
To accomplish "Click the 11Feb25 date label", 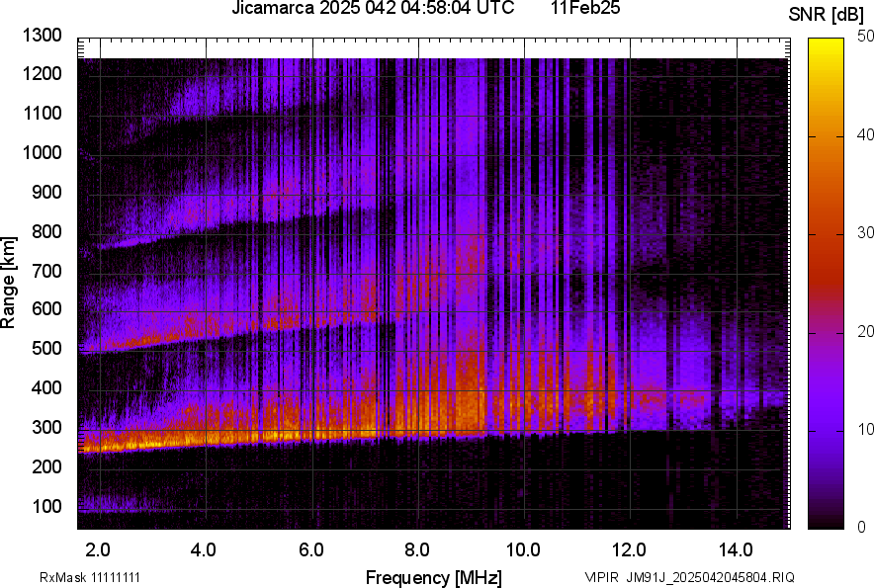I will pos(577,9).
